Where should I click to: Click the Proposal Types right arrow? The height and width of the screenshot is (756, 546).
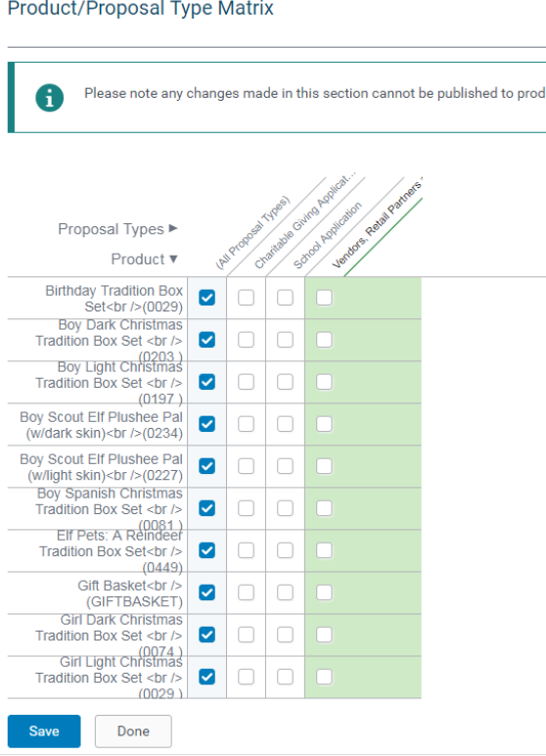(173, 228)
